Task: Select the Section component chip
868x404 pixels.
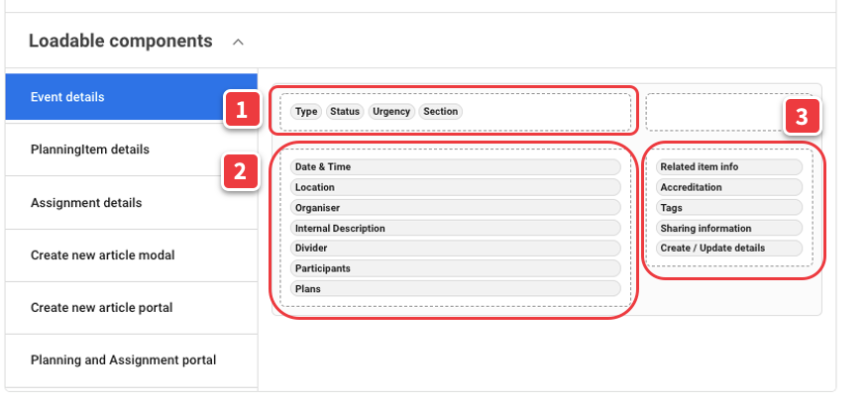Action: click(441, 112)
